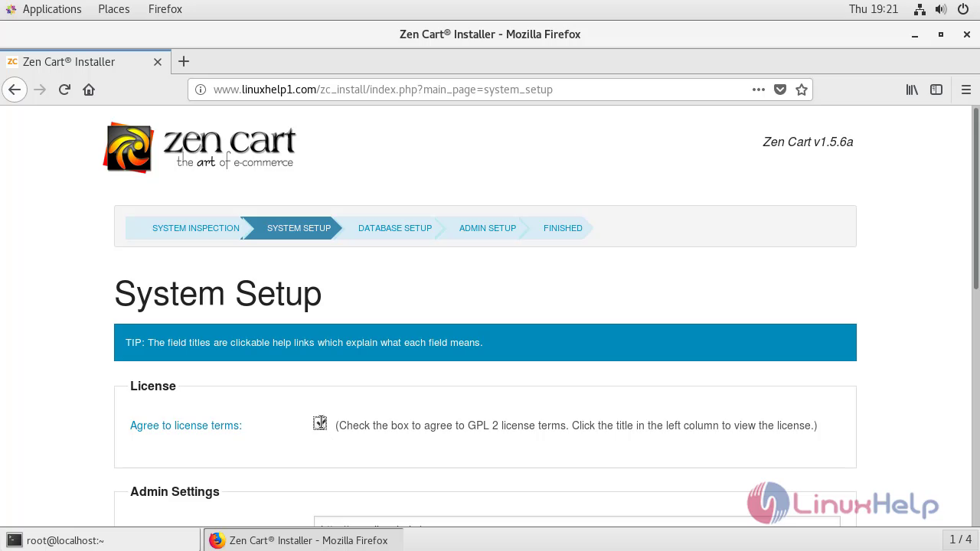Click the System Setup heading
Image resolution: width=980 pixels, height=551 pixels.
point(217,294)
